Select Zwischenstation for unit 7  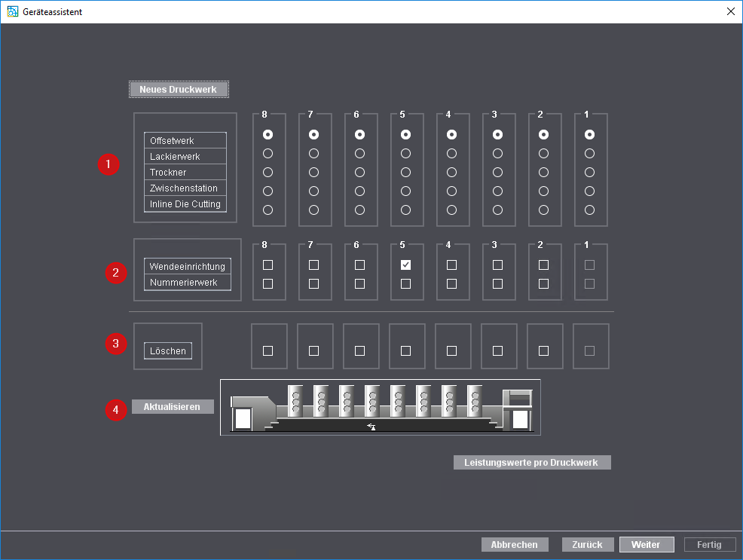(313, 191)
